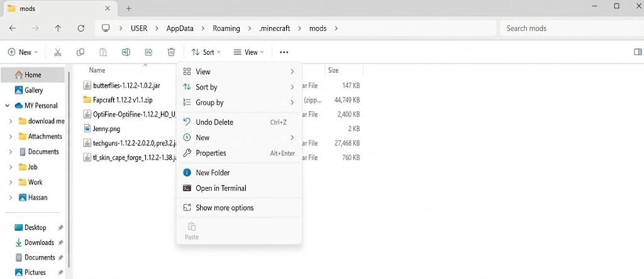Open the View dropdown in toolbar
The width and height of the screenshot is (644, 279).
(248, 52)
